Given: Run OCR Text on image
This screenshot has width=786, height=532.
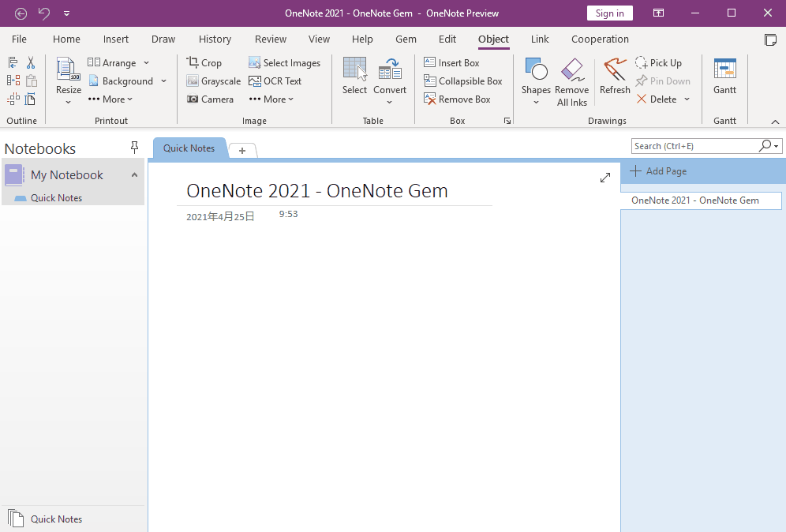Looking at the screenshot, I should click(x=275, y=81).
